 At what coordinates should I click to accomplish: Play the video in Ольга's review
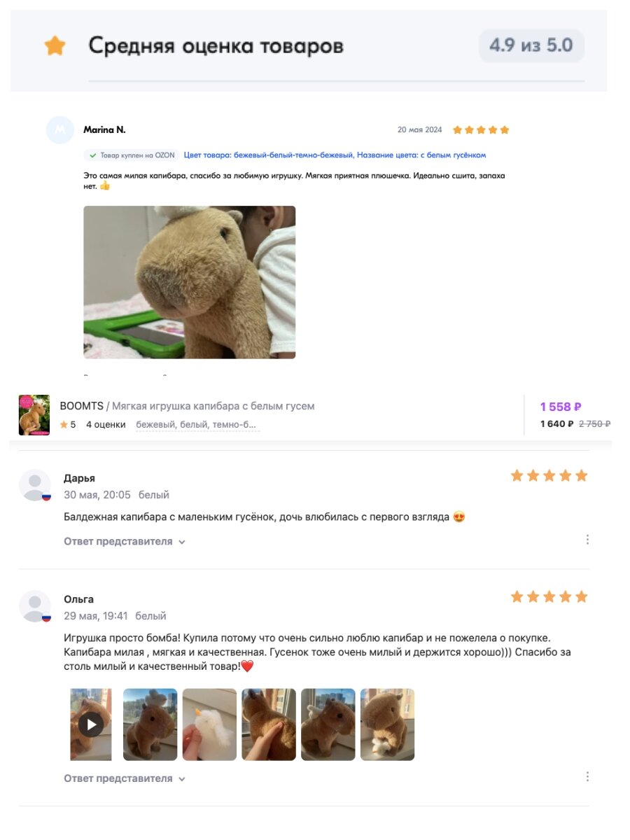[x=91, y=724]
